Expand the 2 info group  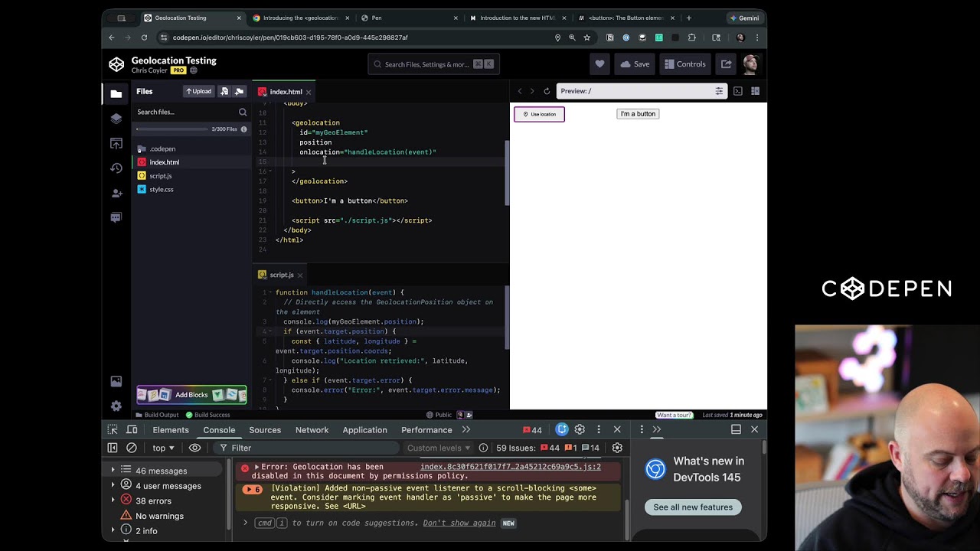coord(113,530)
